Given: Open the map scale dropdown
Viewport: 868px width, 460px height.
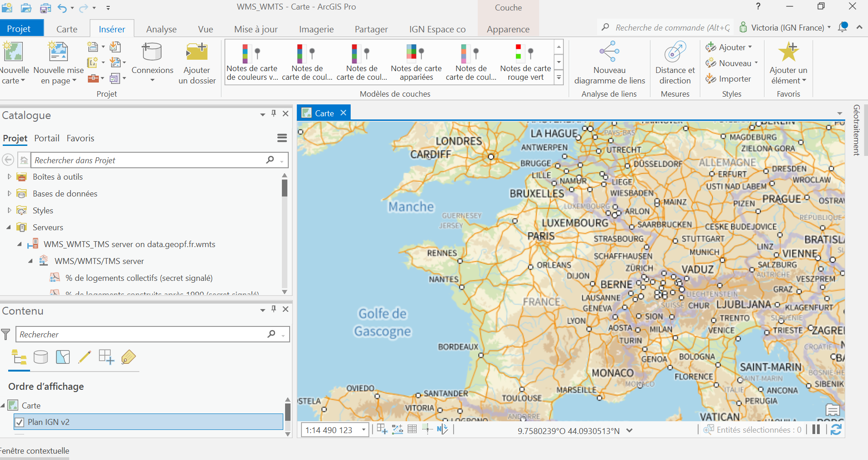Looking at the screenshot, I should click(364, 430).
